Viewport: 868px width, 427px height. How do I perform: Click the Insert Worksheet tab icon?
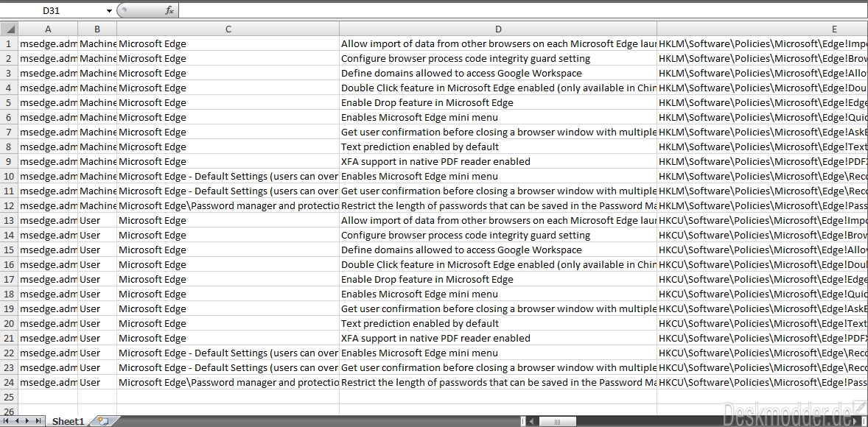pos(102,421)
